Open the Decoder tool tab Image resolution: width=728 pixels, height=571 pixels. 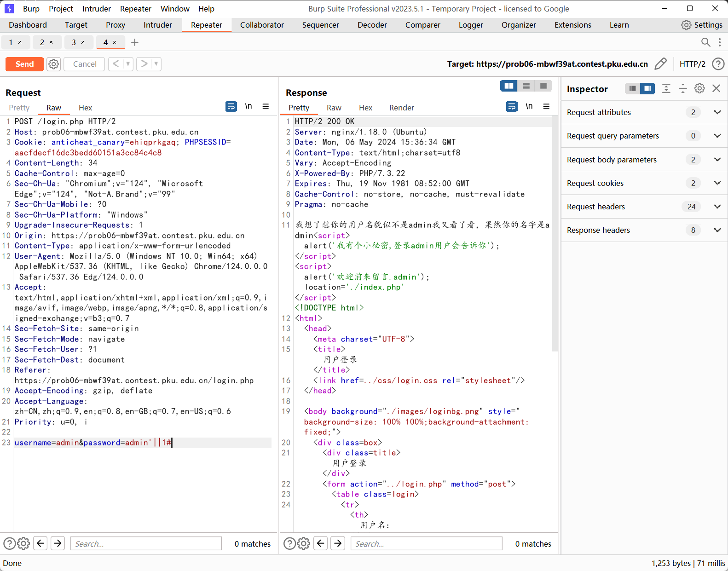[x=372, y=25]
